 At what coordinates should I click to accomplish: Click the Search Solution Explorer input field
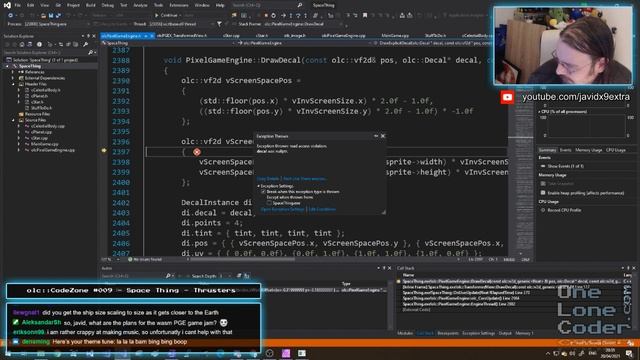click(45, 53)
